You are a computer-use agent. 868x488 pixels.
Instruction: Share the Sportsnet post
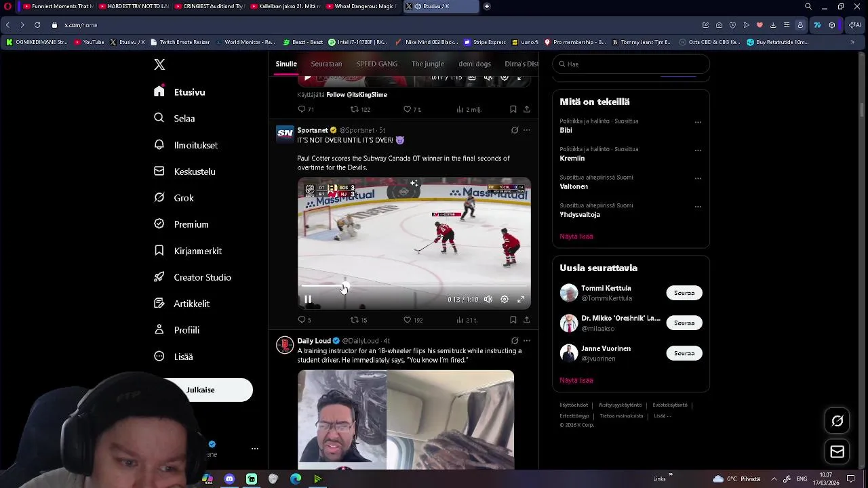[526, 320]
